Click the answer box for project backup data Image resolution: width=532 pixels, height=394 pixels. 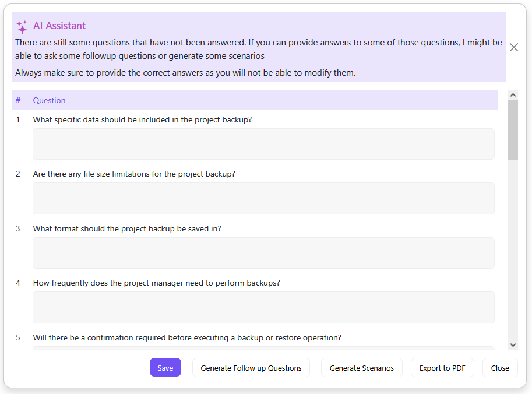[x=263, y=144]
